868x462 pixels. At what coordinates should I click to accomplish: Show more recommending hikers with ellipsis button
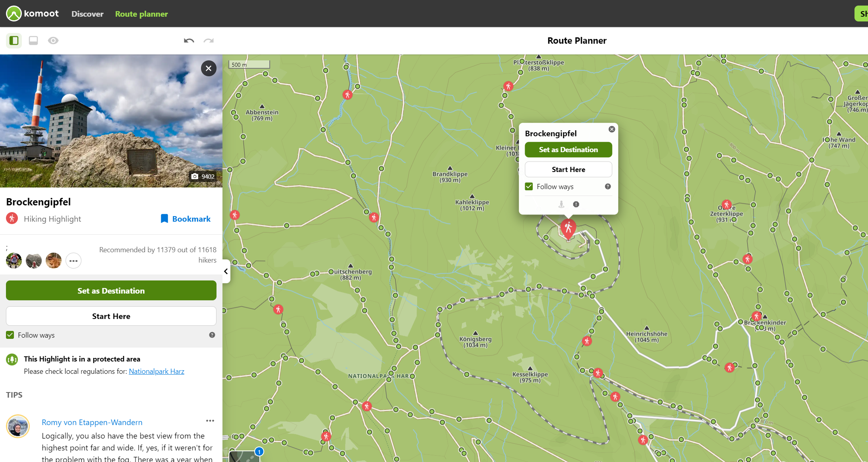click(73, 261)
